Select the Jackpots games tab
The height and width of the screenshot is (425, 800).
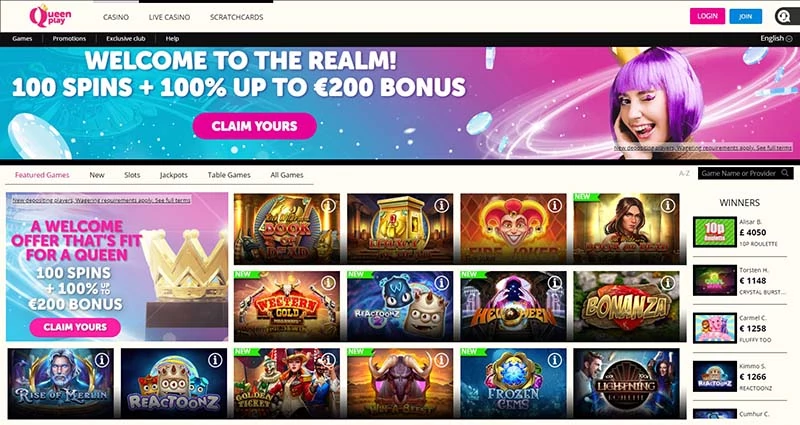coord(173,174)
